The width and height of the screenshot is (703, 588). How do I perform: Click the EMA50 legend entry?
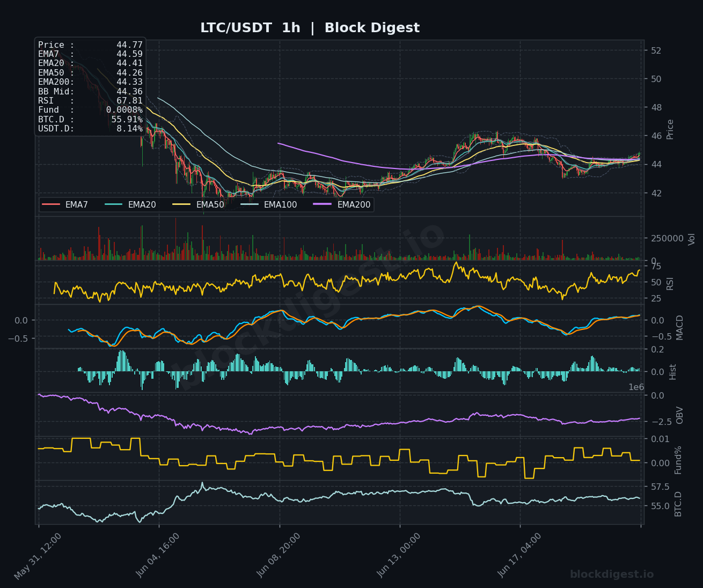199,205
